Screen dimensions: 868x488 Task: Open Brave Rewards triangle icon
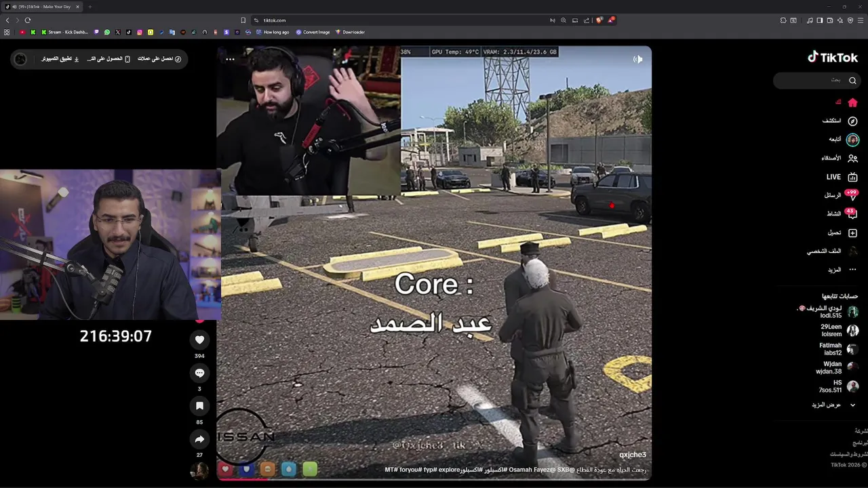pos(610,20)
